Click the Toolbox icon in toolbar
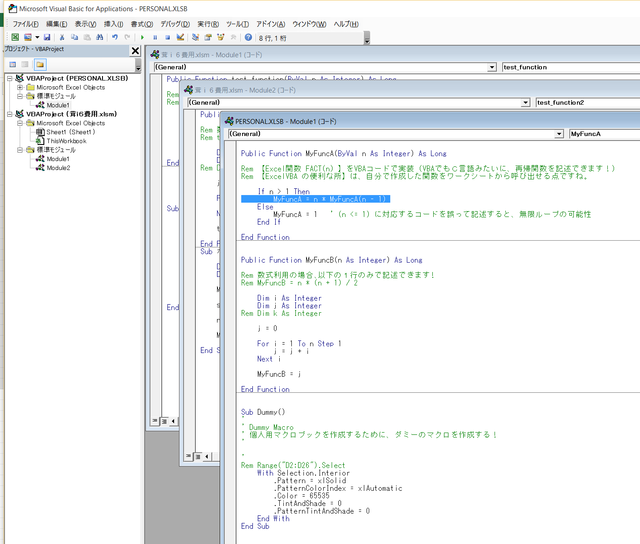Image resolution: width=640 pixels, height=544 pixels. pyautogui.click(x=233, y=38)
